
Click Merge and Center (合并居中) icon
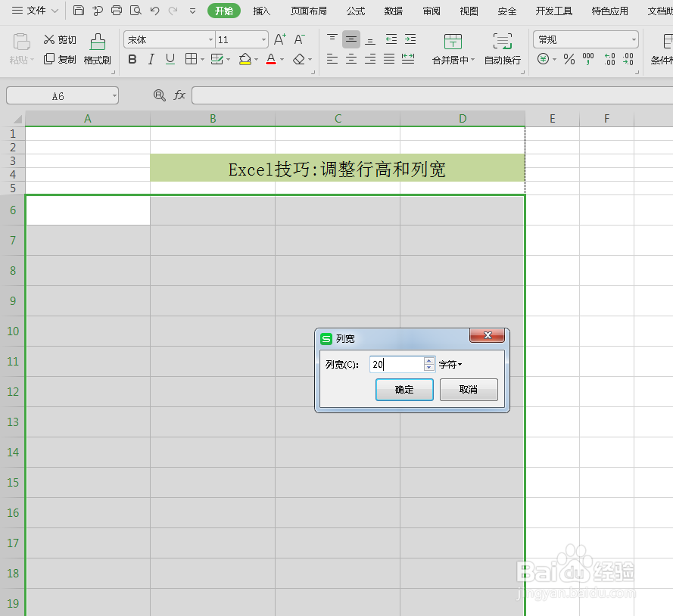pyautogui.click(x=453, y=42)
